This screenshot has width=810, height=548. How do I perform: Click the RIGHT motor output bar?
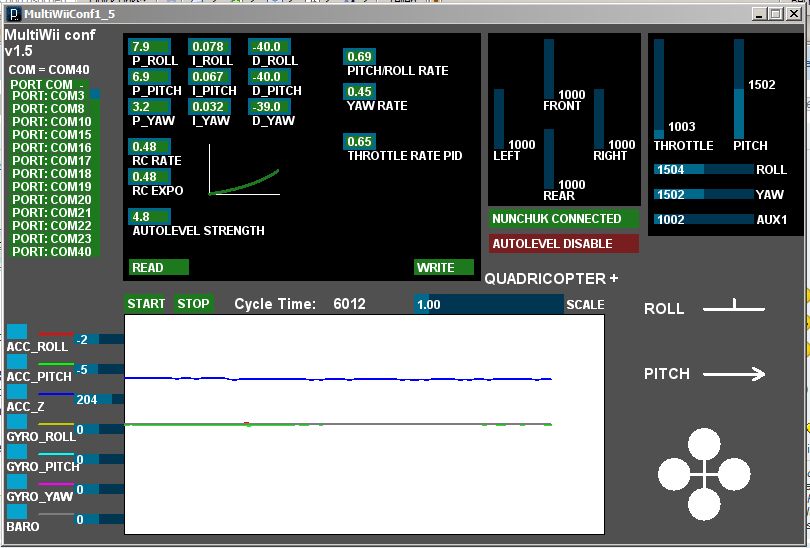pyautogui.click(x=599, y=119)
